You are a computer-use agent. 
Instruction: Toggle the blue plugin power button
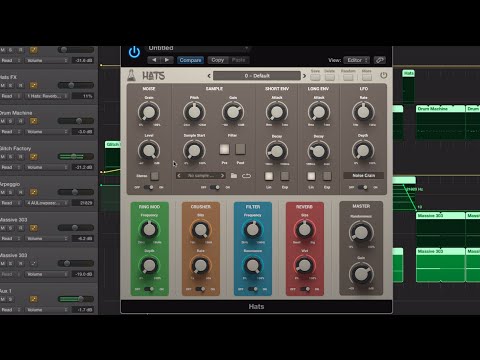134,52
